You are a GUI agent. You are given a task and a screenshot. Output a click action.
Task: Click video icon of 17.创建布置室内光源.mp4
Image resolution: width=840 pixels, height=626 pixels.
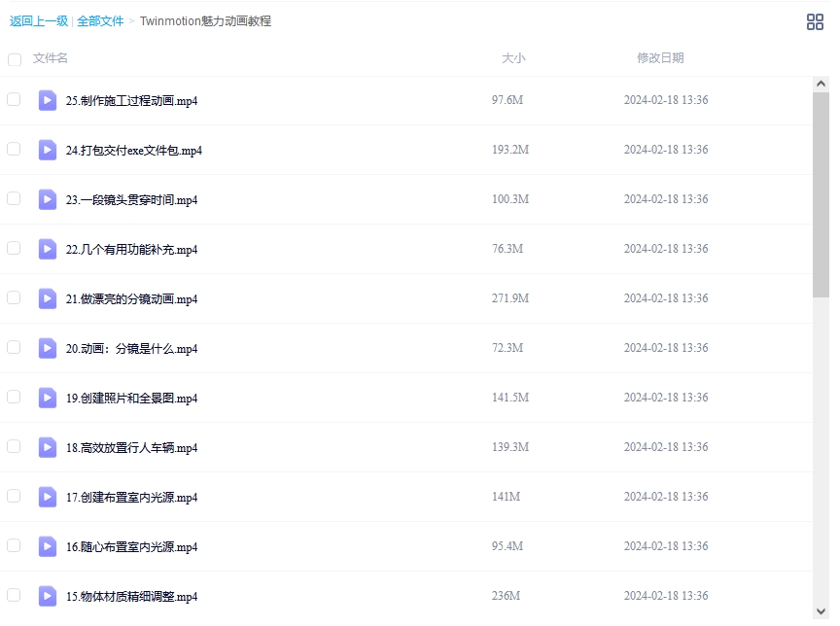pyautogui.click(x=47, y=497)
